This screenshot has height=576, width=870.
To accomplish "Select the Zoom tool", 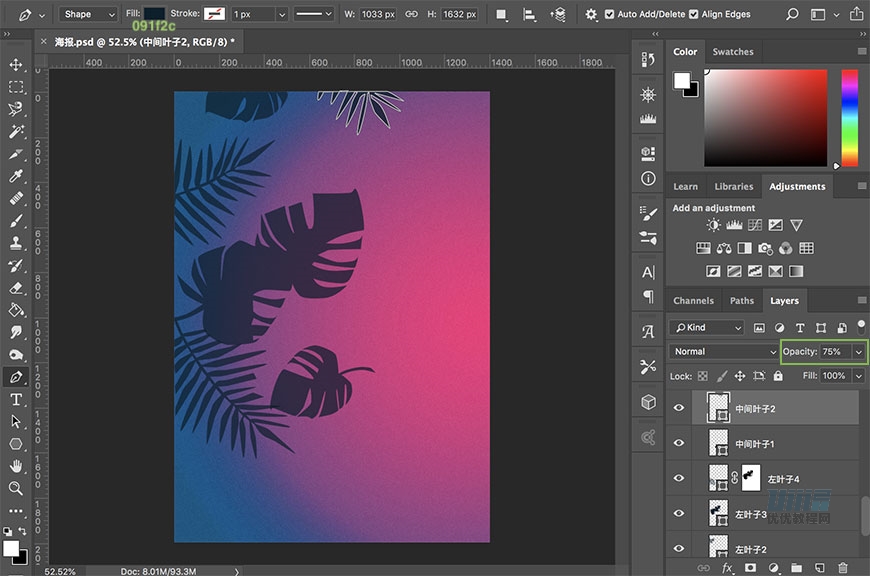I will 16,488.
